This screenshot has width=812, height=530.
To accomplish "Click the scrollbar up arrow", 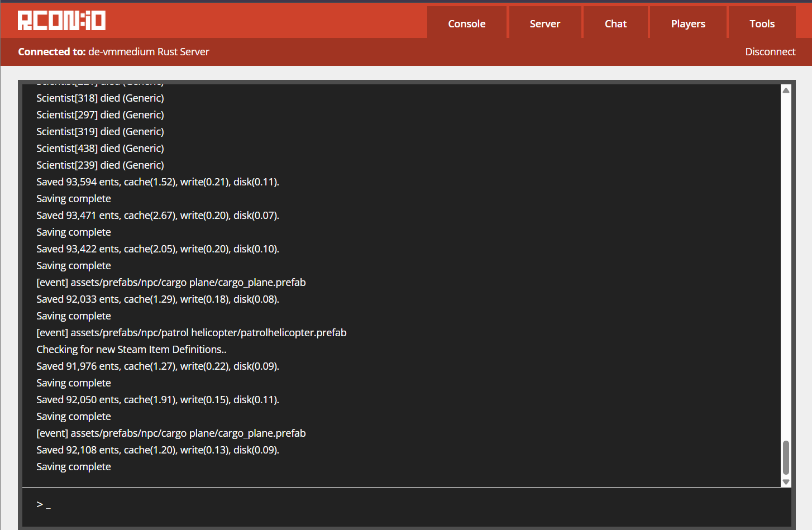I will click(786, 90).
